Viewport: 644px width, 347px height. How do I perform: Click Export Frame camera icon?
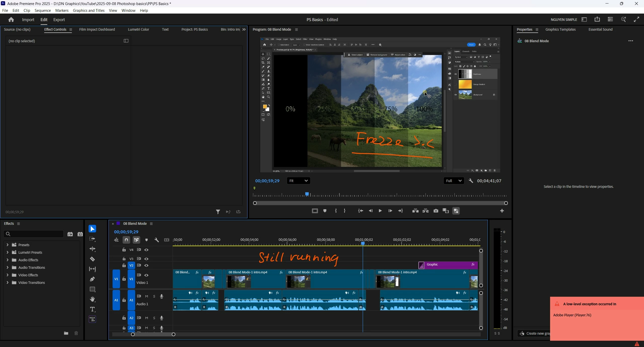tap(436, 211)
